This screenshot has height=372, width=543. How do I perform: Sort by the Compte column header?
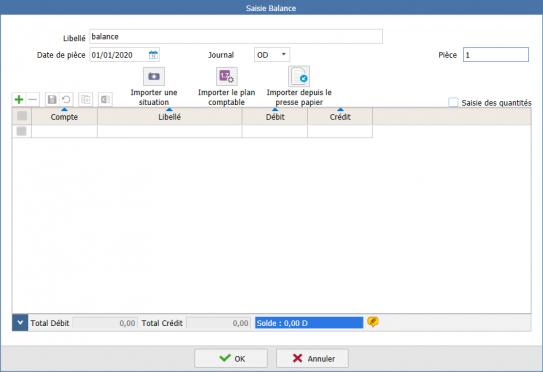(64, 117)
